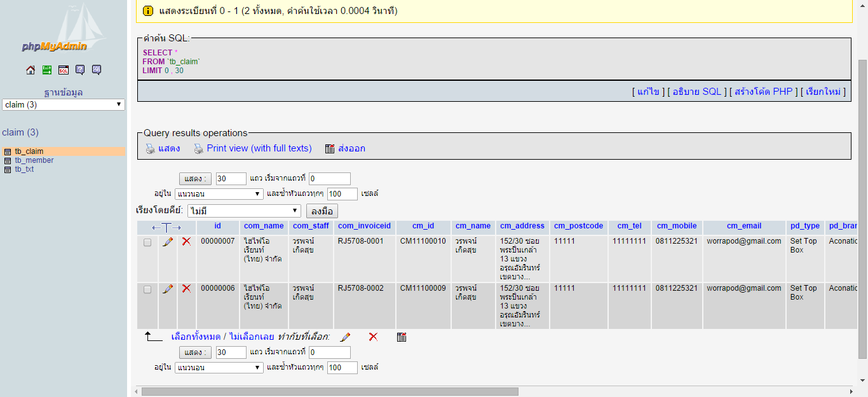Edit row 00000007 with the pencil icon
This screenshot has width=868, height=397.
pos(167,242)
